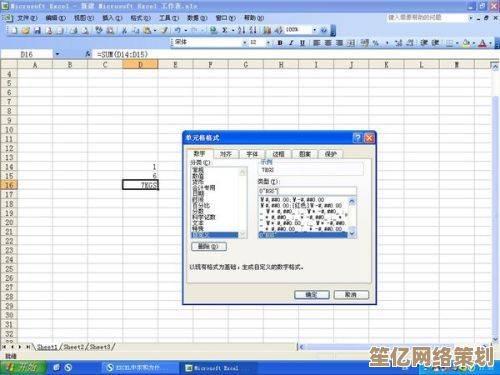Click the Fill Color paint bucket

point(466,43)
